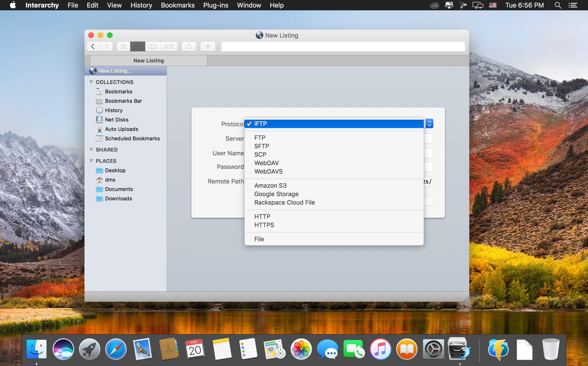
Task: Open System Preferences from the Dock
Action: point(433,349)
